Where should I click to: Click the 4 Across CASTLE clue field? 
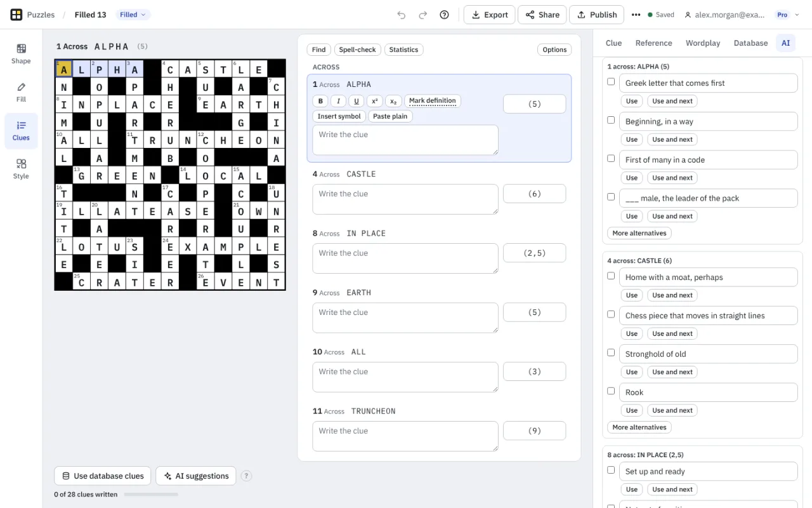point(405,199)
